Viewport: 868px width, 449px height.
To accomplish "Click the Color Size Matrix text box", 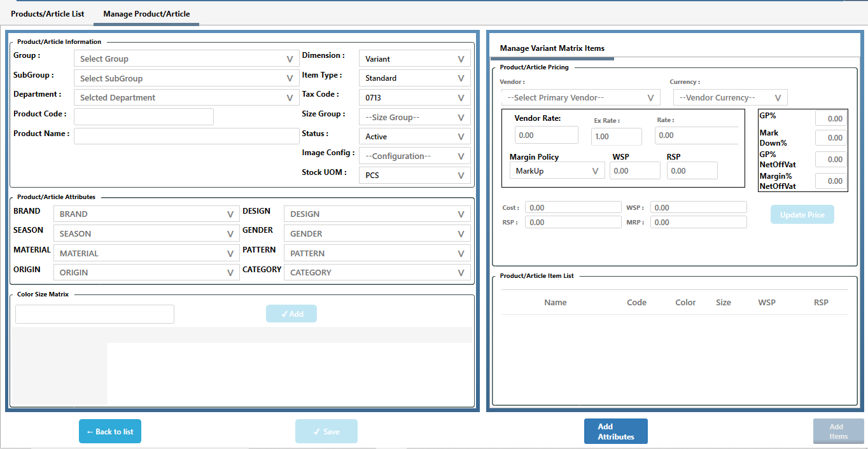I will point(95,314).
